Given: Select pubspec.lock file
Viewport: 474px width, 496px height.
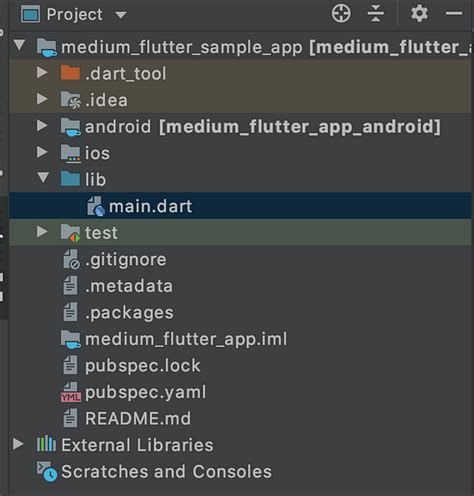Looking at the screenshot, I should pyautogui.click(x=240, y=366).
